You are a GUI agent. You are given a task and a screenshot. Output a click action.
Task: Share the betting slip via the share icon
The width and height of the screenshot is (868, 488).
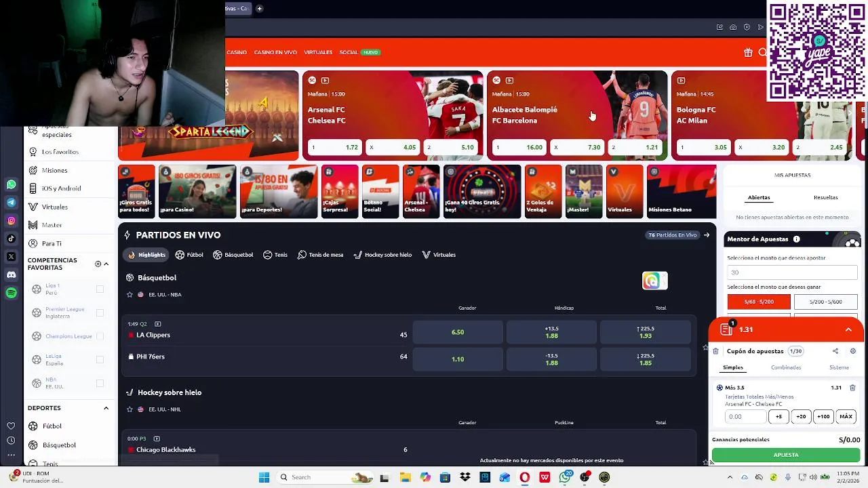tap(835, 351)
